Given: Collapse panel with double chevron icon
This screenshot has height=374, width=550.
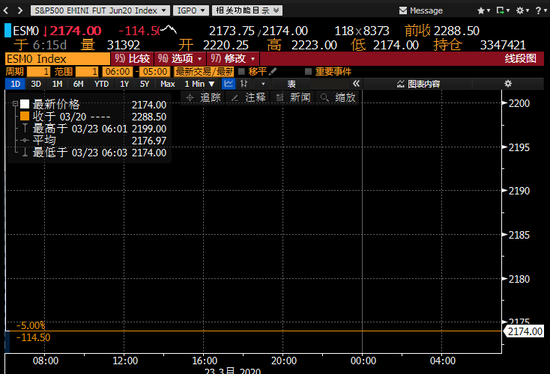Looking at the screenshot, I should click(356, 84).
